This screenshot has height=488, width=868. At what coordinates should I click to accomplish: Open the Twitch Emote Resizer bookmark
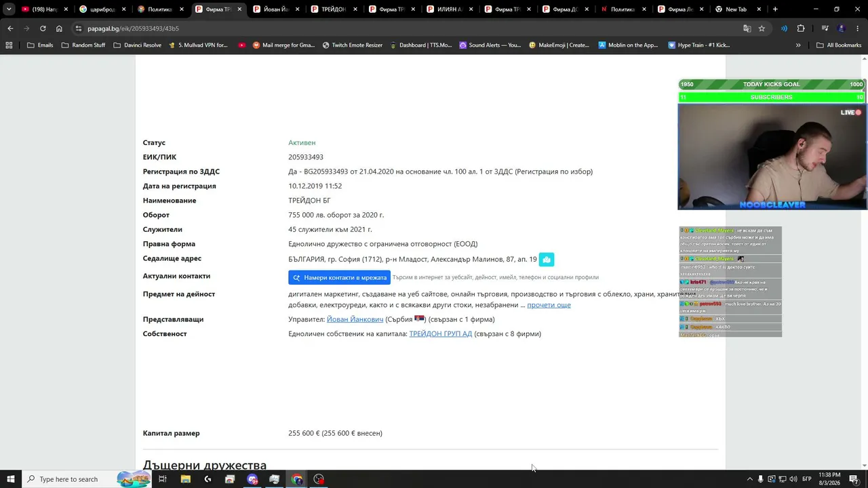pyautogui.click(x=353, y=45)
